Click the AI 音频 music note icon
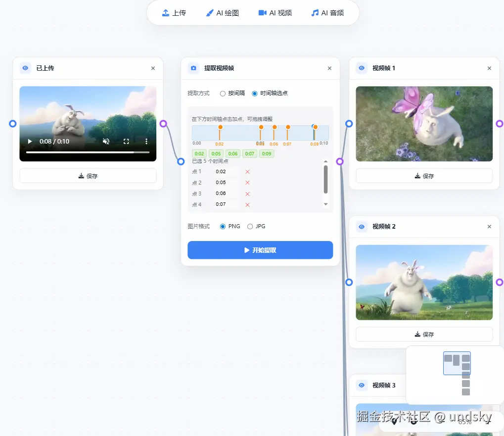 (315, 13)
